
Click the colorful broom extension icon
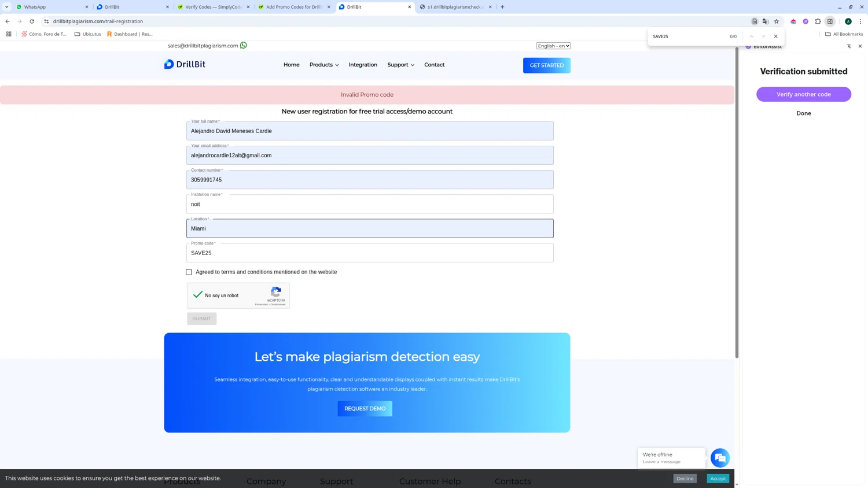point(793,21)
